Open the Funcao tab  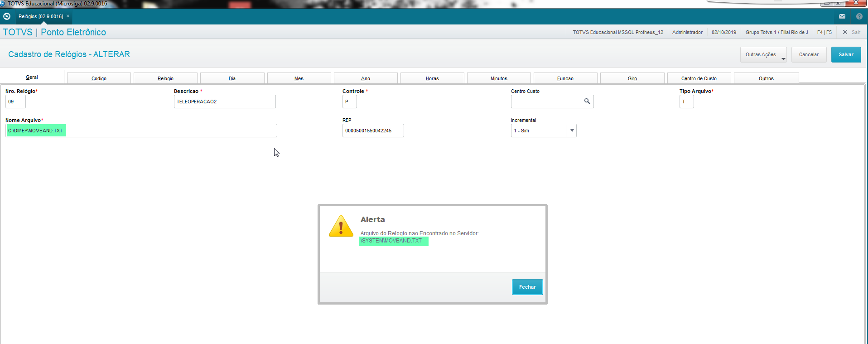(x=565, y=78)
